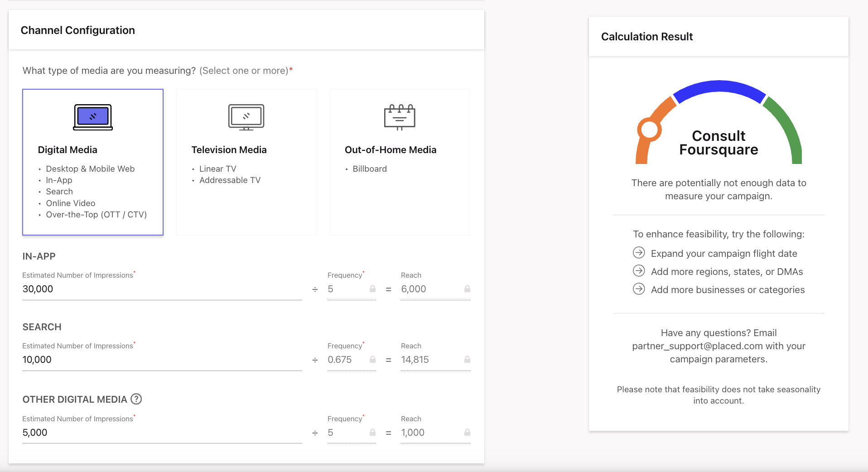The width and height of the screenshot is (868, 472).
Task: Click the lock icon beside Other Digital Media Reach
Action: [468, 433]
